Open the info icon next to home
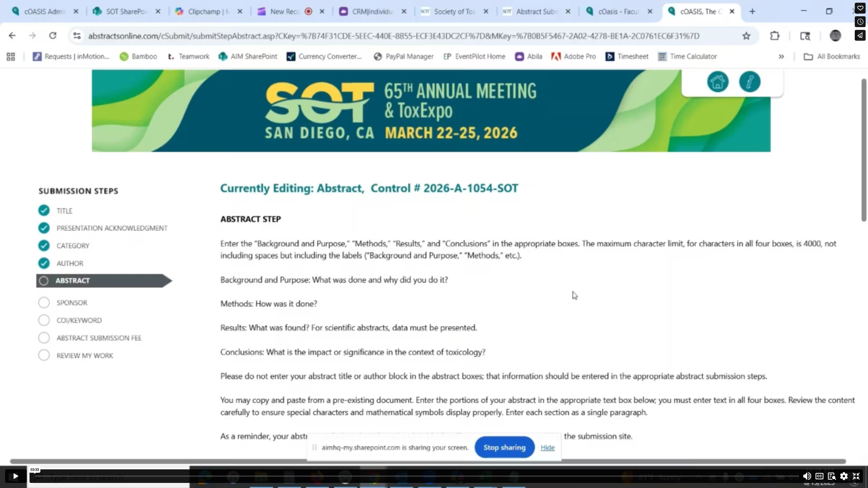This screenshot has height=488, width=868. tap(749, 82)
